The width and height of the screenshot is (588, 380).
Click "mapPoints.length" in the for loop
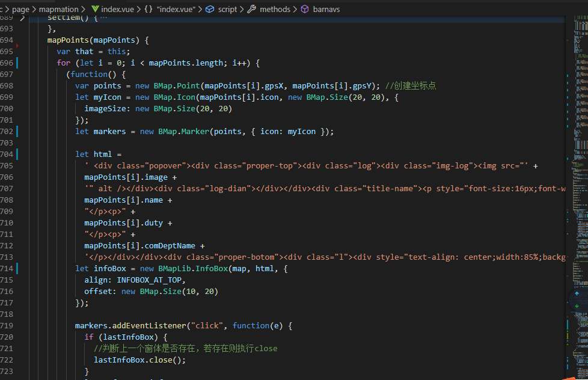pyautogui.click(x=186, y=63)
